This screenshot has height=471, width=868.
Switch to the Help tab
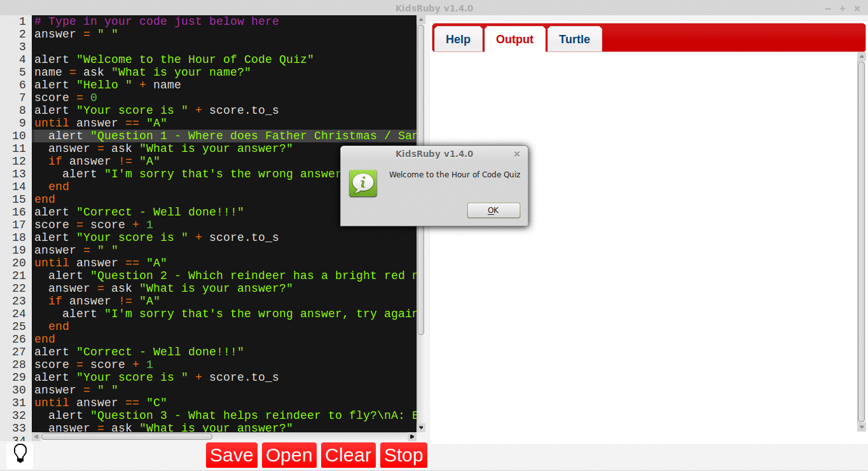(x=458, y=39)
